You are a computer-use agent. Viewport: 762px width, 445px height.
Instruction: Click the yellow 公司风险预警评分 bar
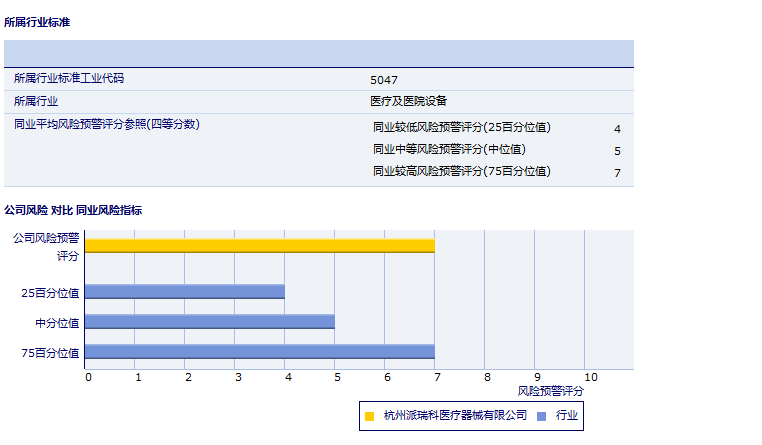coord(260,246)
